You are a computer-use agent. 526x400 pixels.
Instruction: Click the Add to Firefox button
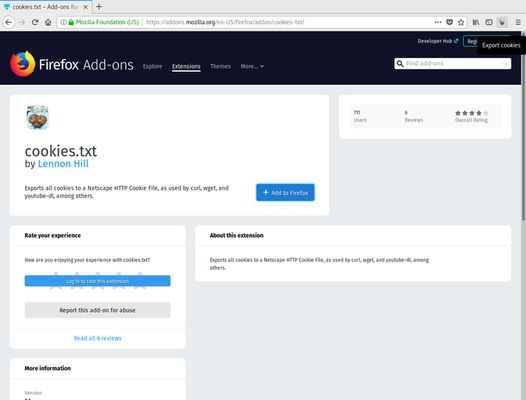[285, 193]
